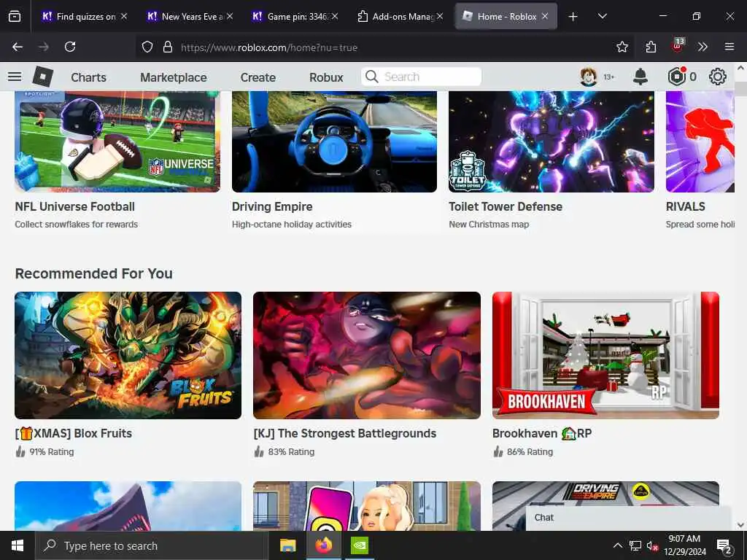Click the [XMAS] Blox Fruits title
Image resolution: width=747 pixels, height=560 pixels.
[74, 433]
